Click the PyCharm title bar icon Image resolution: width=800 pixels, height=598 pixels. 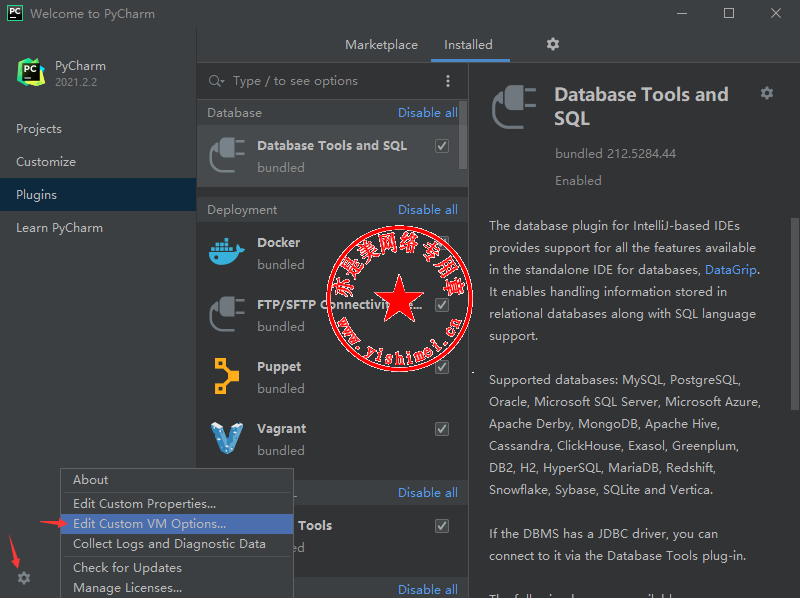(15, 13)
